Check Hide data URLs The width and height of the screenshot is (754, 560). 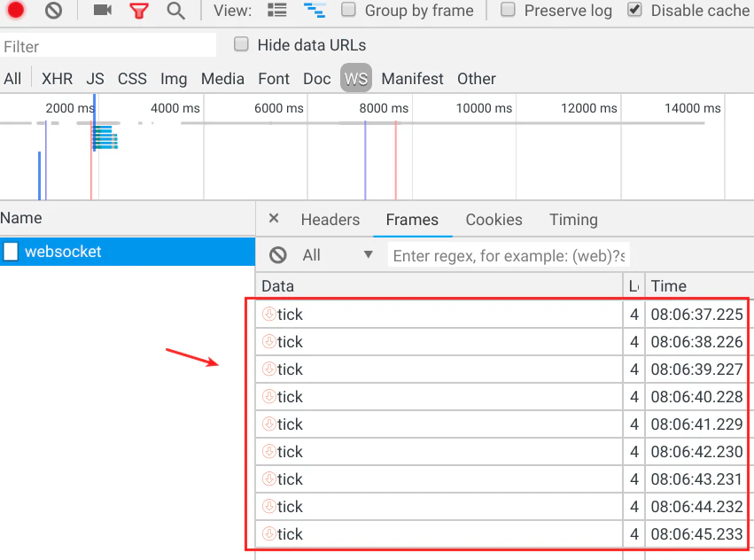pos(241,44)
